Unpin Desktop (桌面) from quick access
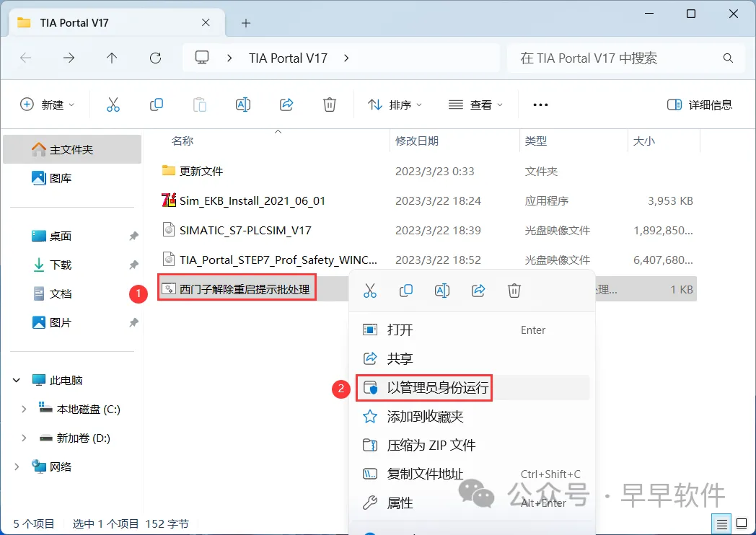Screen dimensions: 756x535 tap(134, 236)
